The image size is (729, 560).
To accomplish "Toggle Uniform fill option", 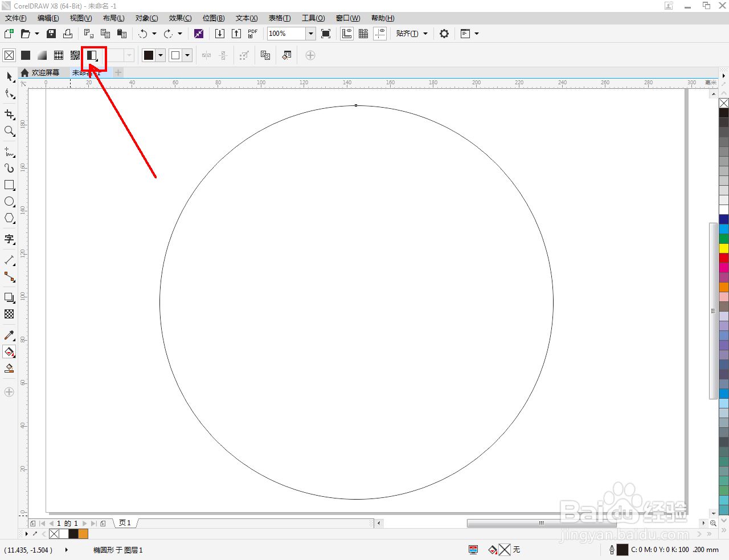I will pos(26,55).
